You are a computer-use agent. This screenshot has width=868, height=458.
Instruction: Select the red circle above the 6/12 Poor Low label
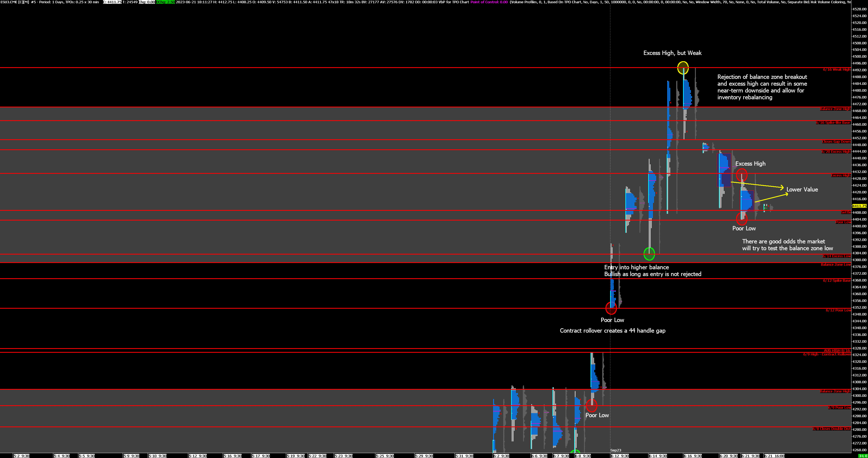pos(611,308)
